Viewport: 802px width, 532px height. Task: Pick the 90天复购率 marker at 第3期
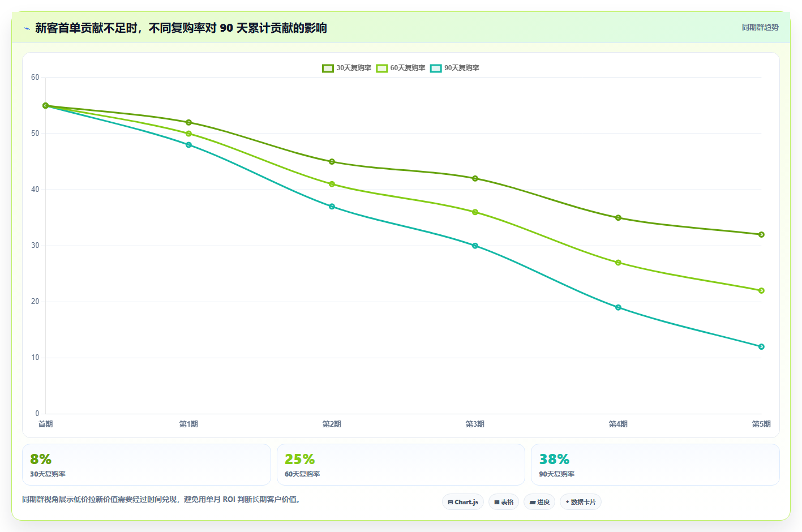click(475, 246)
